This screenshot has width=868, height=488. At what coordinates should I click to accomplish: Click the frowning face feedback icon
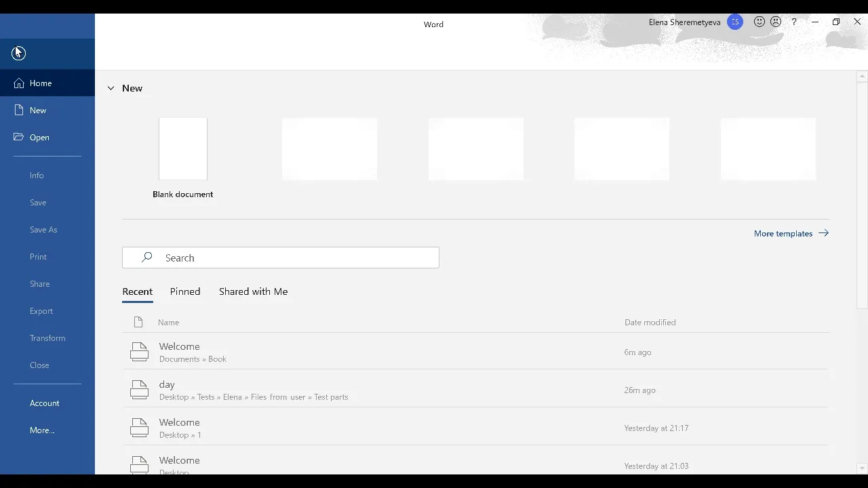point(776,21)
